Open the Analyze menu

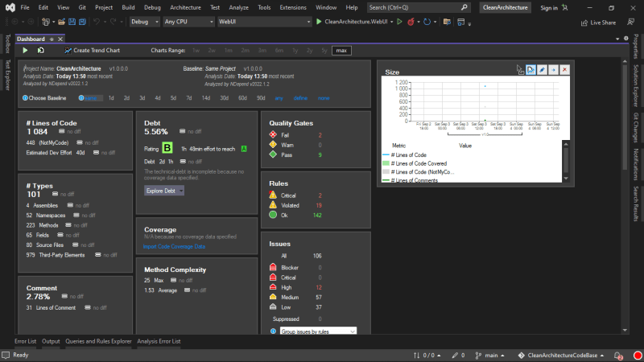pyautogui.click(x=238, y=7)
